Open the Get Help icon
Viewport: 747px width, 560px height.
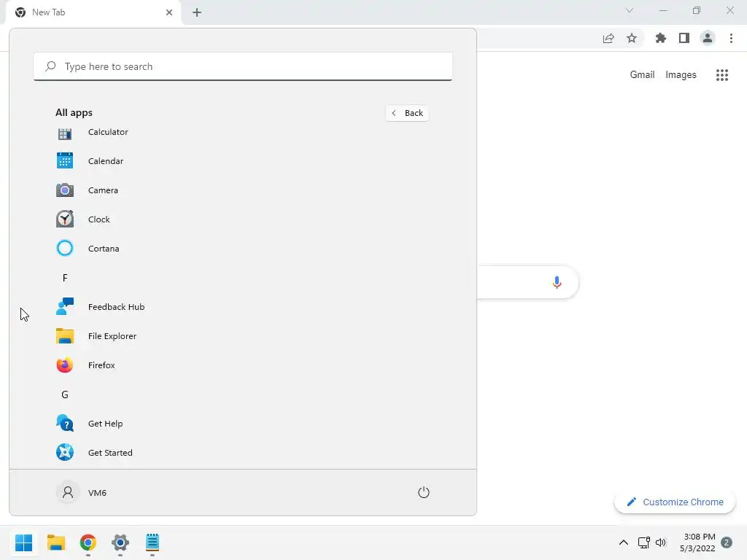(x=65, y=424)
